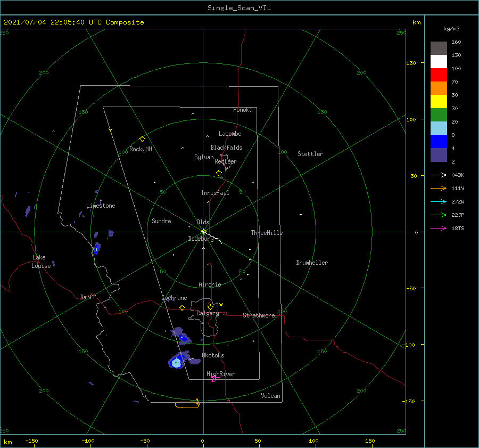Image resolution: width=479 pixels, height=448 pixels.
Task: Select the light blue 8-20 color swatch
Action: pos(439,128)
